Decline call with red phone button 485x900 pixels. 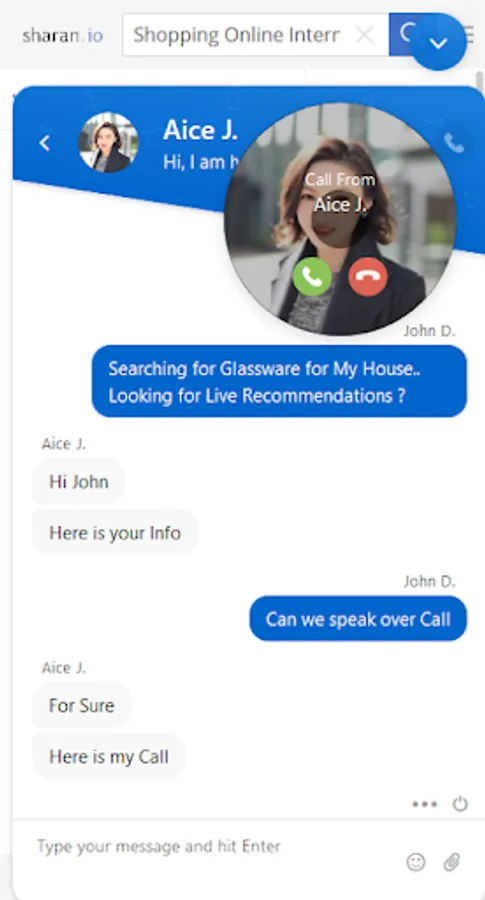[x=368, y=277]
